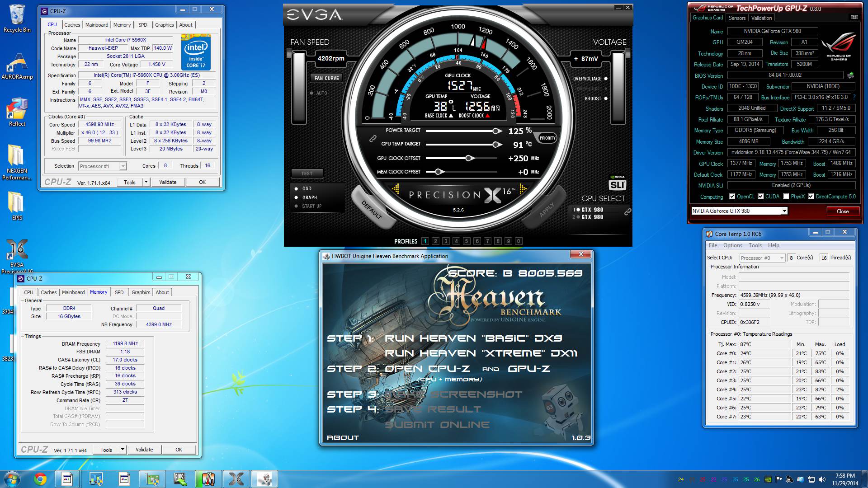This screenshot has height=488, width=868.
Task: Click the Windows Start orb
Action: (x=12, y=479)
